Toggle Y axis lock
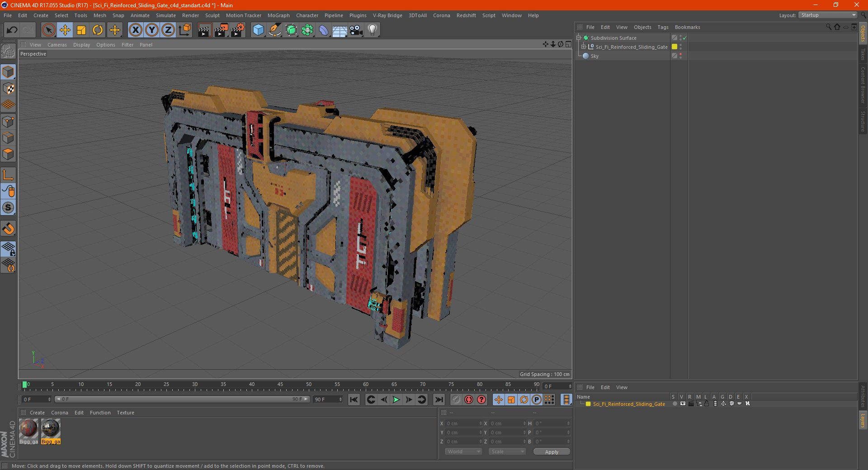This screenshot has width=868, height=470. (x=152, y=30)
